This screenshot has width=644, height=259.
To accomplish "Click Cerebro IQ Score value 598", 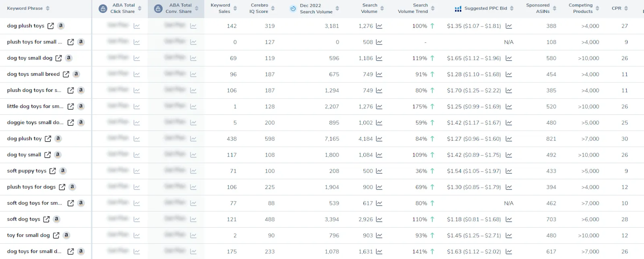I will [x=270, y=139].
